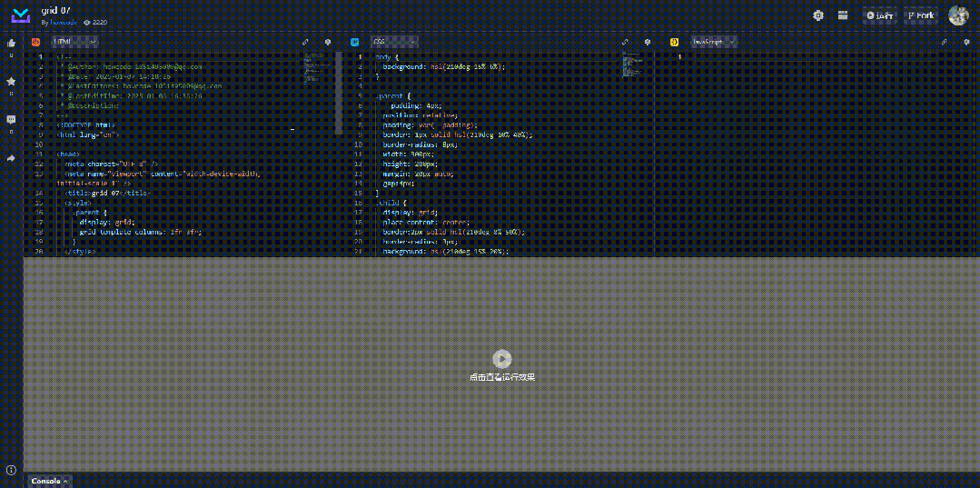
Task: Click 'grid-template-columns: 1fr 5fr;' line
Action: tap(141, 232)
